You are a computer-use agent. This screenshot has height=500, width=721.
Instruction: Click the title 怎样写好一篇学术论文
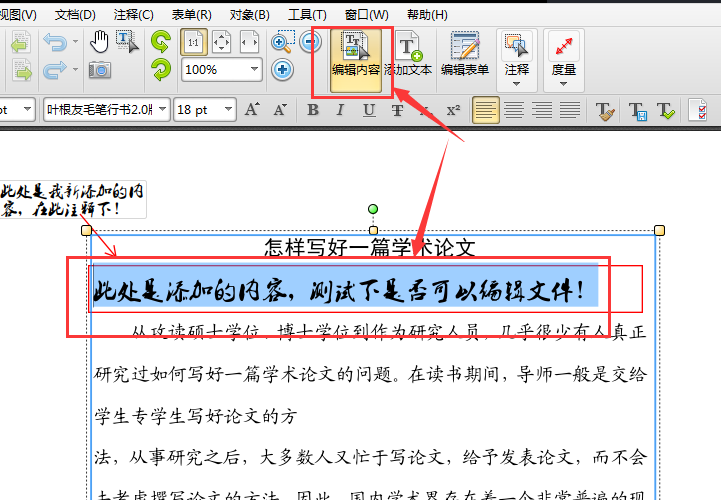(369, 247)
